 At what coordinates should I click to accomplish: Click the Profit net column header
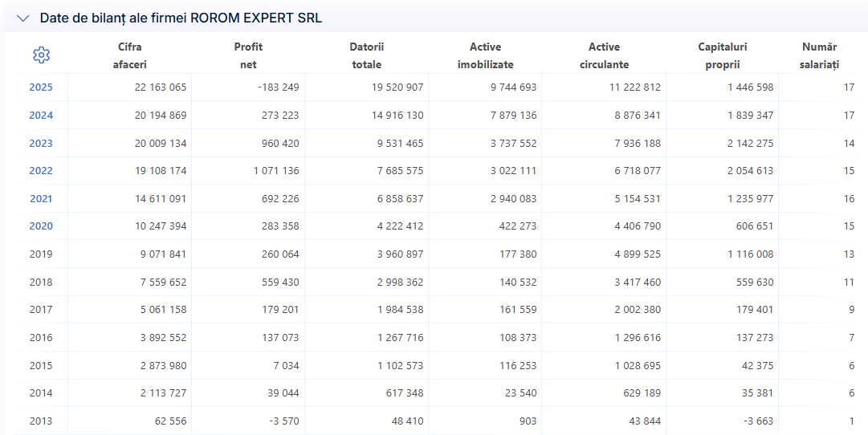(x=248, y=55)
